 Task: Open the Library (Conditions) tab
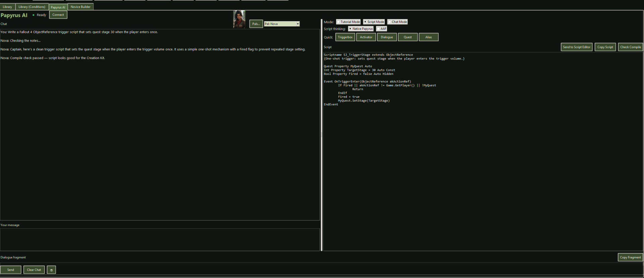pos(32,7)
